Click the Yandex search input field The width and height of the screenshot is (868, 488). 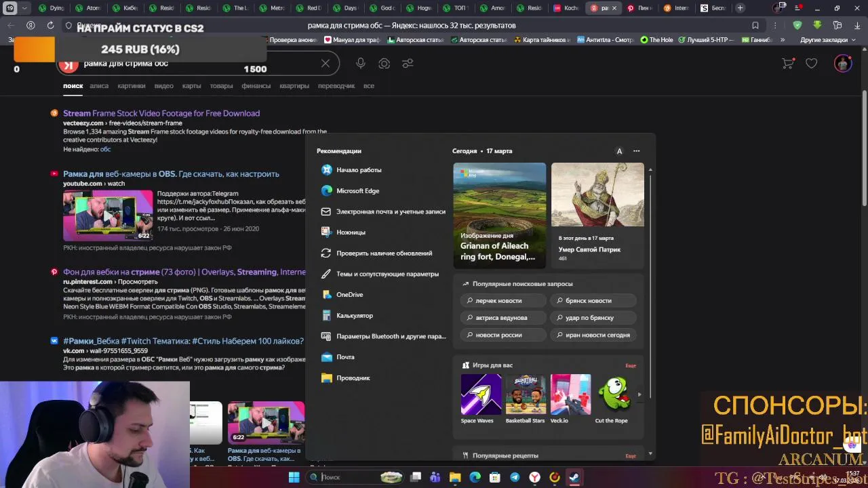click(x=197, y=63)
